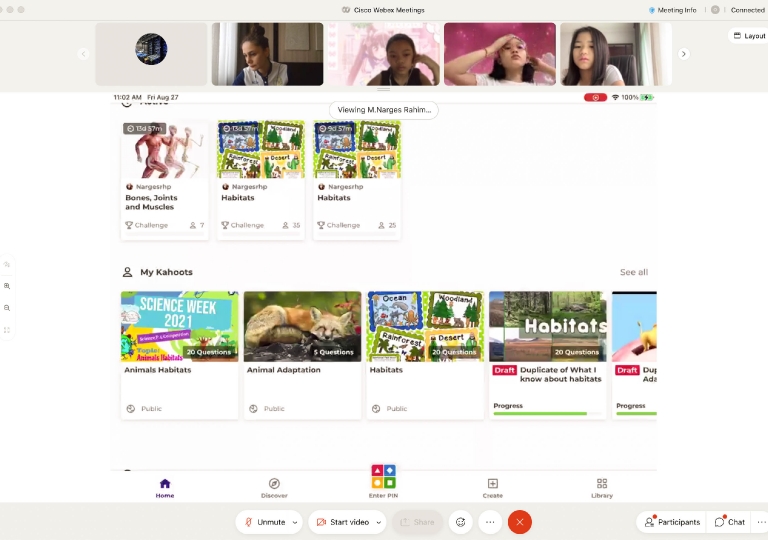This screenshot has height=540, width=768.
Task: Click the red recording indicator in status bar
Action: [x=595, y=98]
